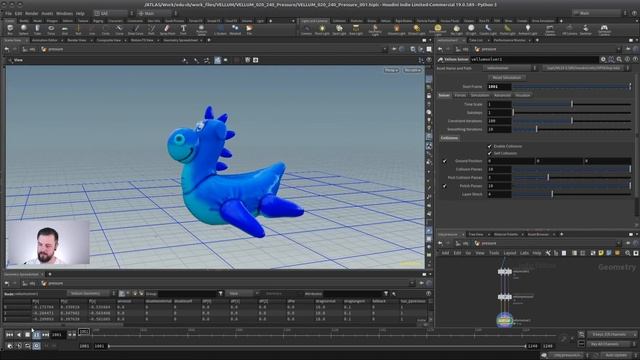The height and width of the screenshot is (360, 640).
Task: Select the File shelf tool
Action: click(x=249, y=29)
